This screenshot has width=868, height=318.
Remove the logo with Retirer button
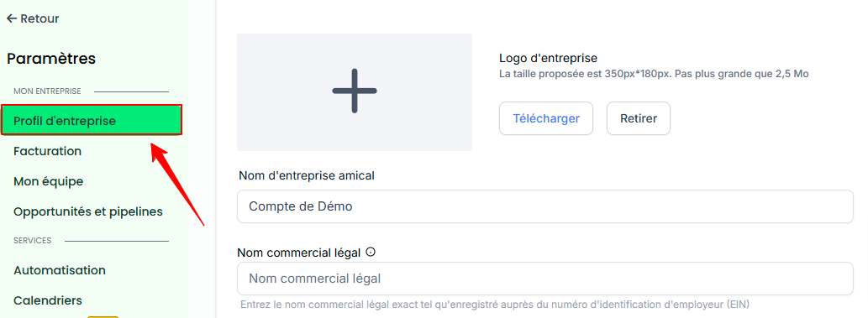click(639, 118)
